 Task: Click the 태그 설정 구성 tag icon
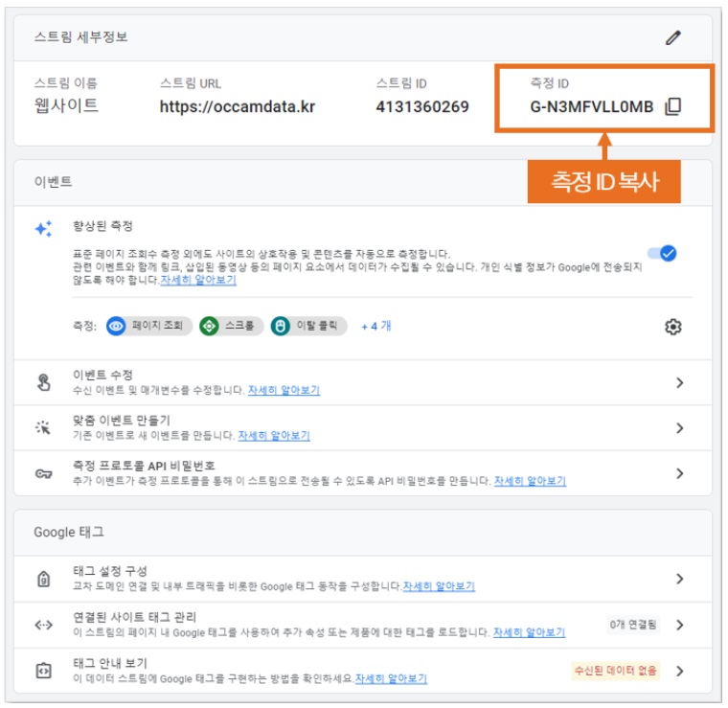(x=44, y=579)
